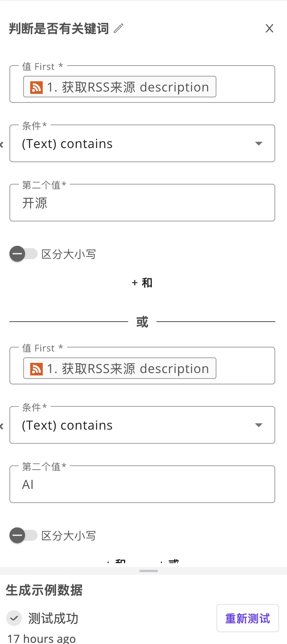Expand the 条件 dropdown above the AI field
Viewport: 287px width, 644px height.
[142, 425]
